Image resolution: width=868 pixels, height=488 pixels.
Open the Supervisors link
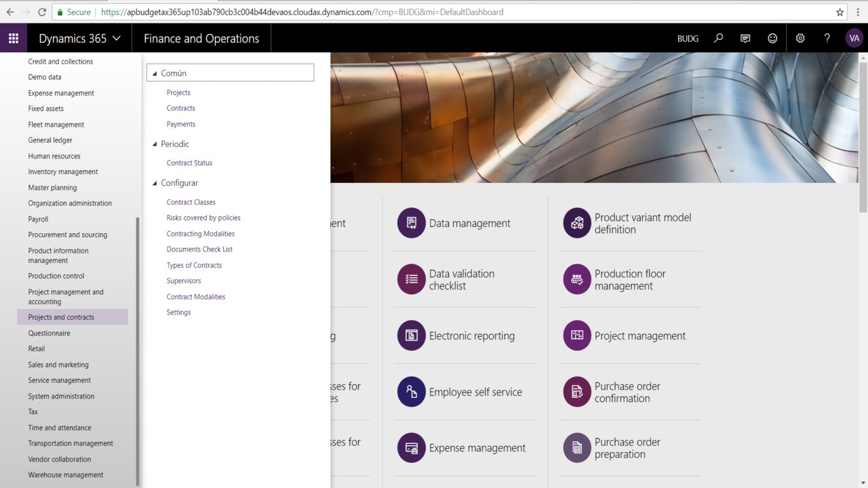[x=184, y=281]
